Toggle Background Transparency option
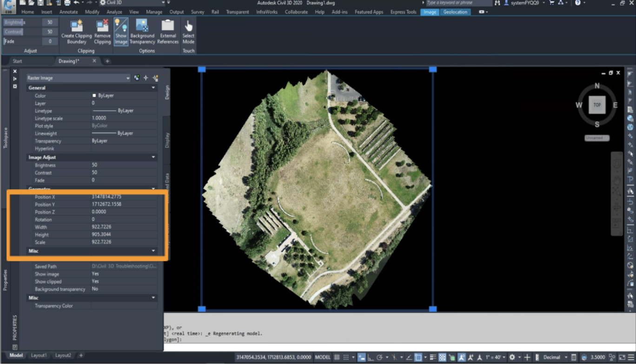The height and width of the screenshot is (364, 636). 142,27
